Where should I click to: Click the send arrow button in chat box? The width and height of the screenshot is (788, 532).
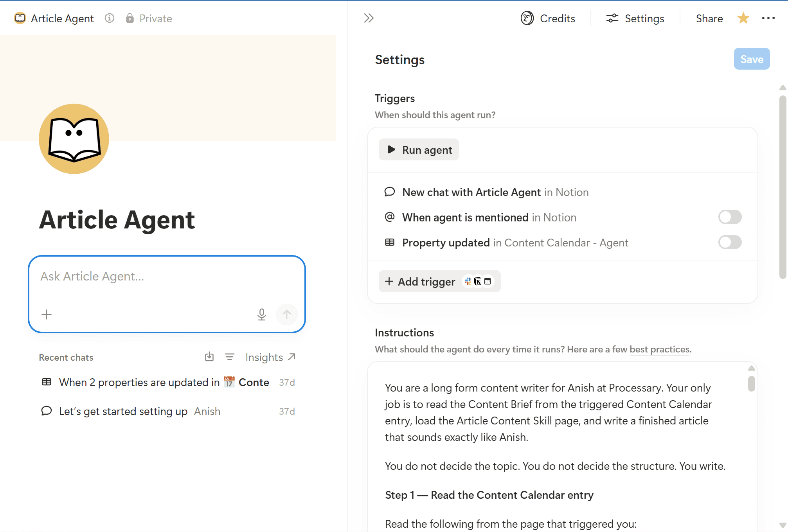287,315
